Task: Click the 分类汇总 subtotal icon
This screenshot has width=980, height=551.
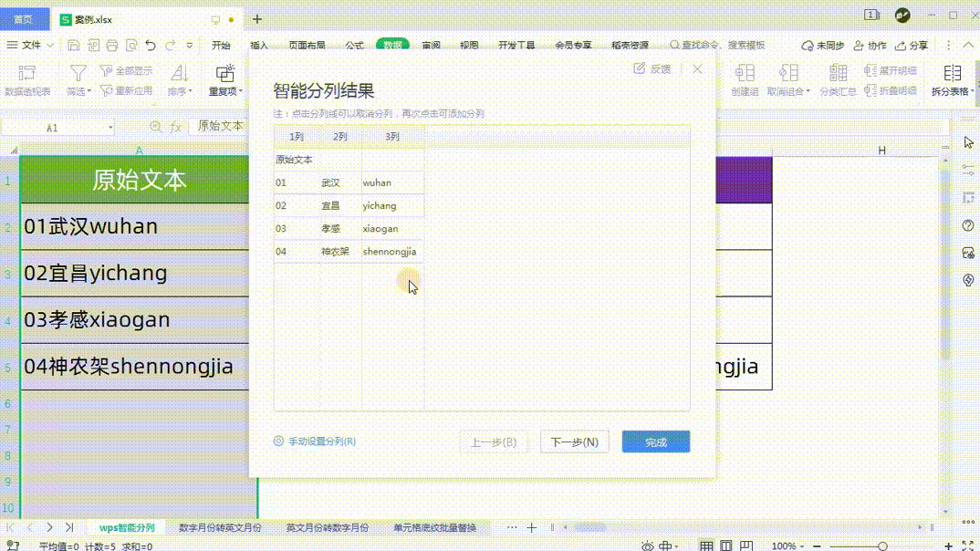Action: [x=838, y=73]
